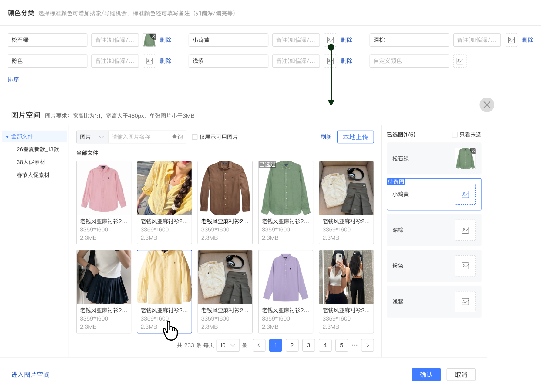Select the yellow shirt worn by woman thumbnail
The height and width of the screenshot is (392, 541).
point(164,188)
